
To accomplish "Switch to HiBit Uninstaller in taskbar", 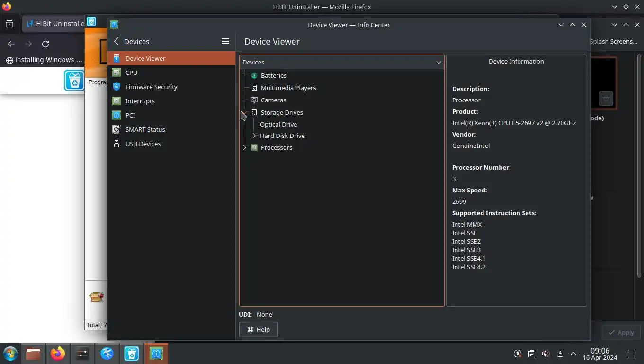I will (x=132, y=354).
